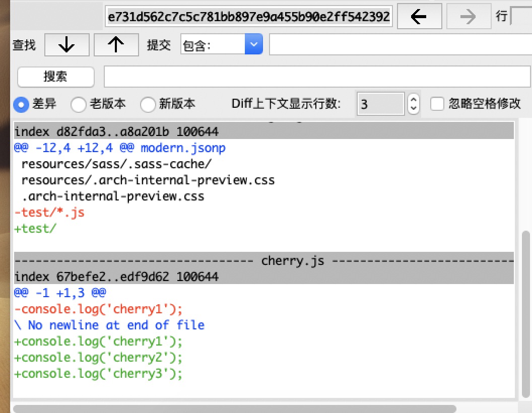Click the added line '+test/'
Screen dimensions: 532x413
pyautogui.click(x=35, y=229)
